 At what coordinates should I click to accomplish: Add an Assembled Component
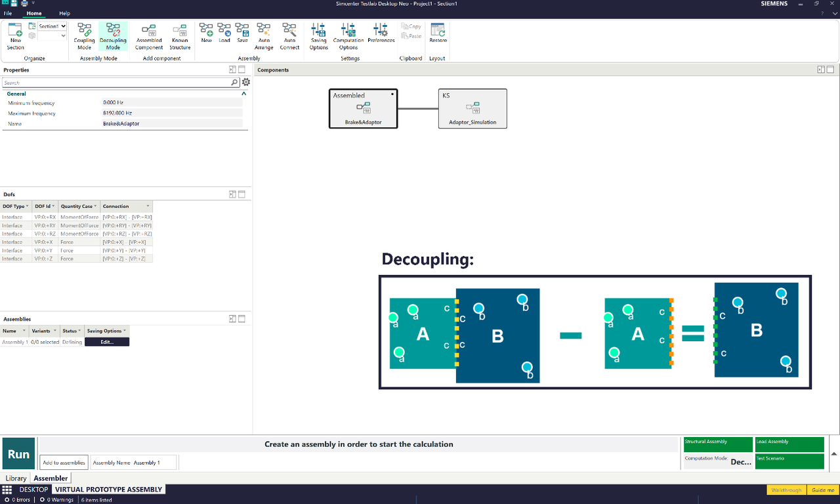[149, 36]
